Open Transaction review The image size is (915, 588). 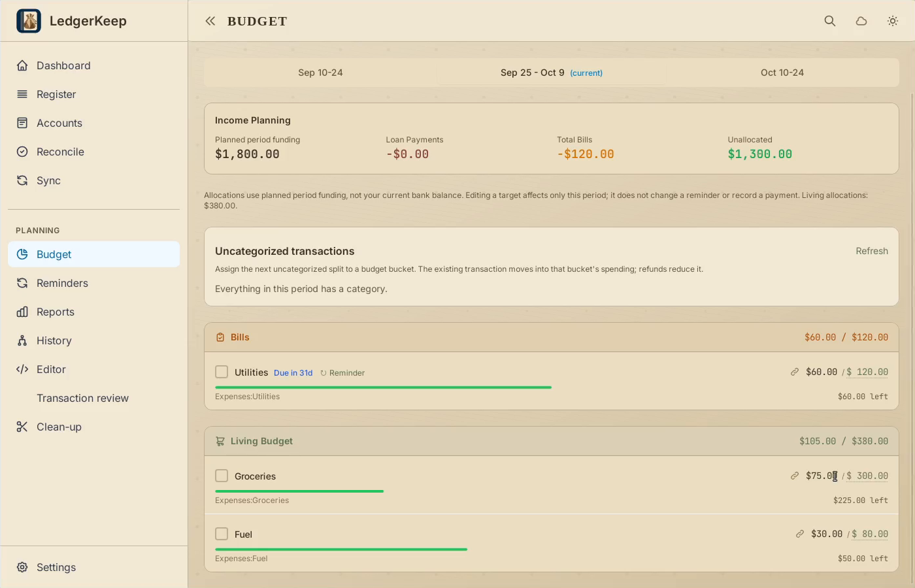click(93, 398)
